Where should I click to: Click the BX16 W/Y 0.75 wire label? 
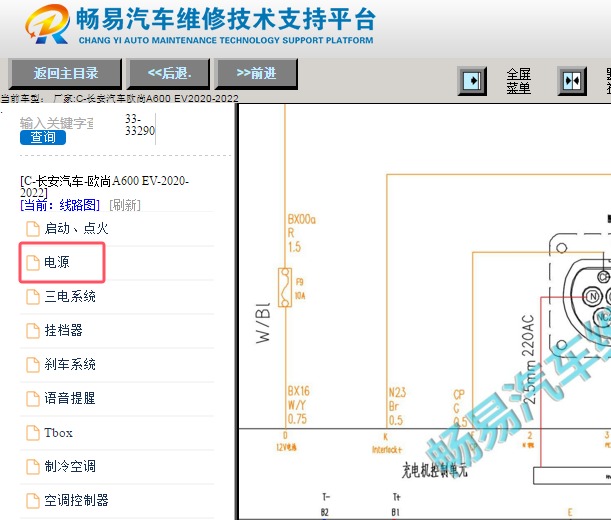tap(298, 405)
